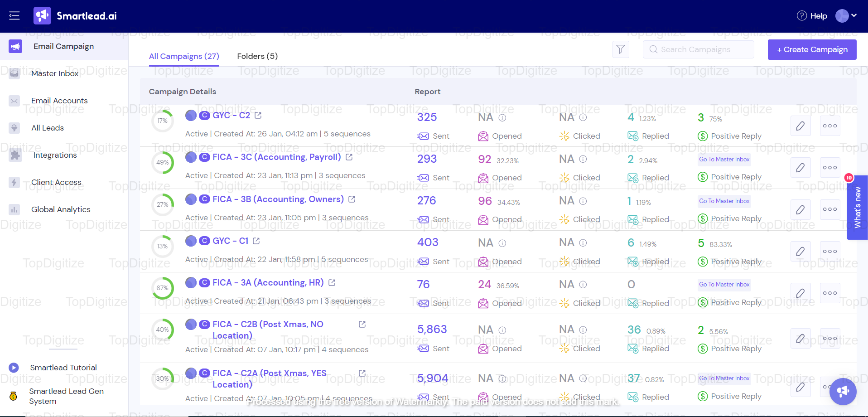868x417 pixels.
Task: Open Email Campaign in sidebar
Action: click(x=64, y=46)
